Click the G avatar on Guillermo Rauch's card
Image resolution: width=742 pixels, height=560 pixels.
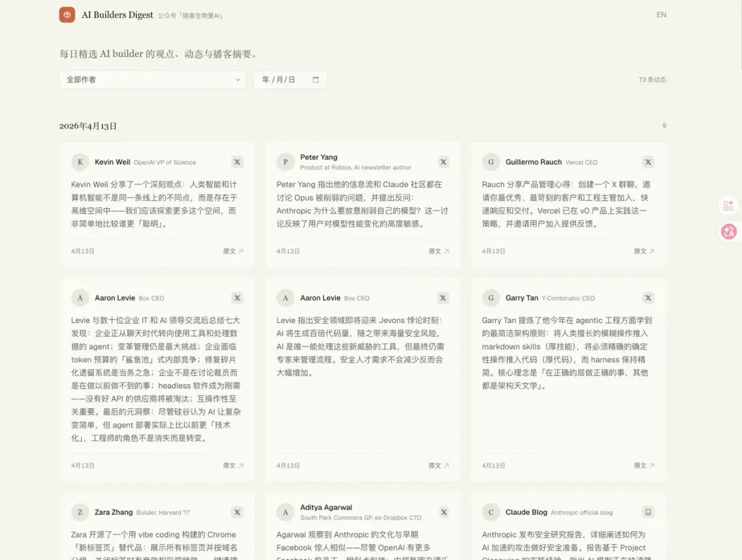pos(491,162)
